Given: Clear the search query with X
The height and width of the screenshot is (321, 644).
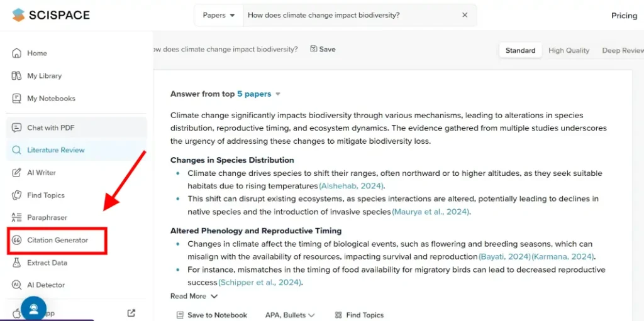Looking at the screenshot, I should [x=465, y=15].
